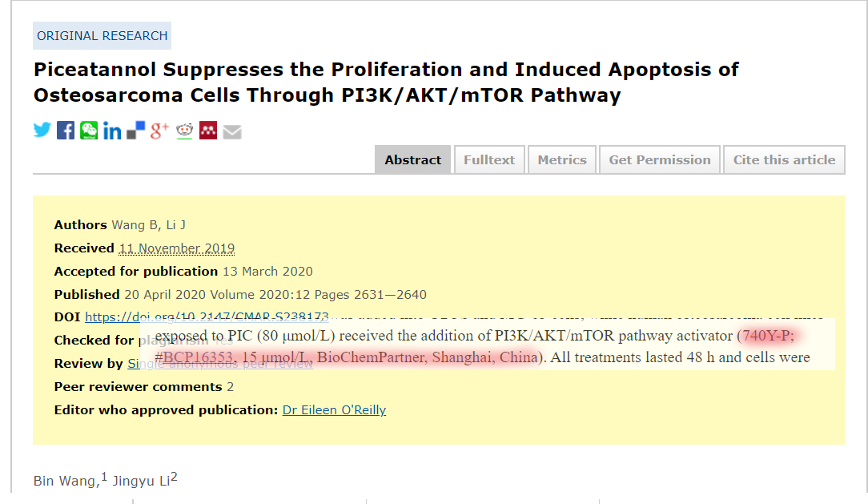This screenshot has height=504, width=868.
Task: Open the Metrics tab
Action: pos(562,159)
